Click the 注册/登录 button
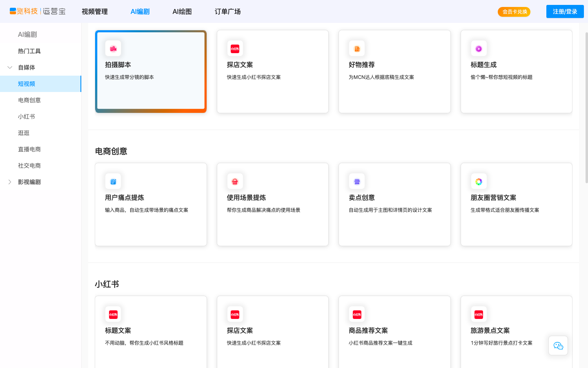 coord(565,11)
